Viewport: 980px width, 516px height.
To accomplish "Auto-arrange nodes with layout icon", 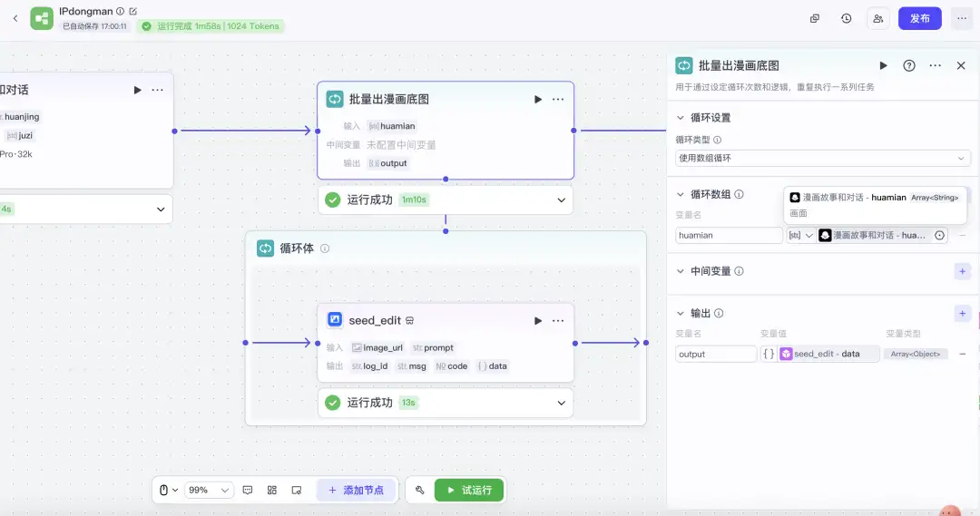I will coord(272,491).
